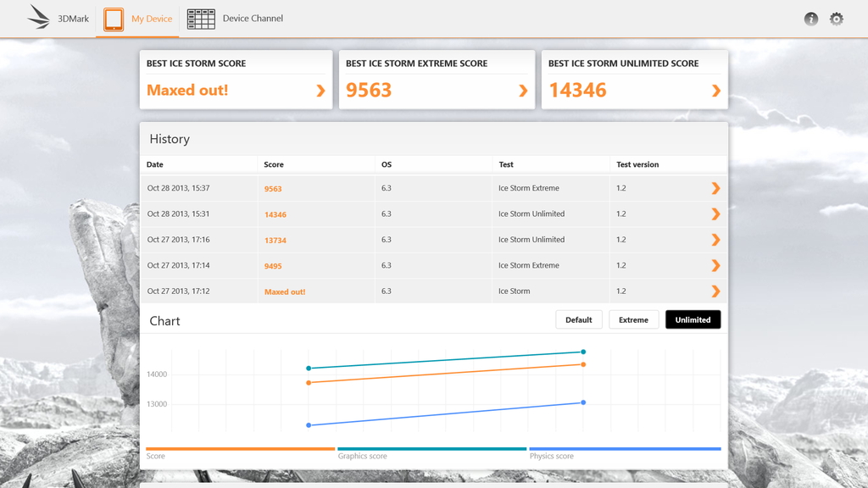Click the 14000 axis label

(157, 374)
